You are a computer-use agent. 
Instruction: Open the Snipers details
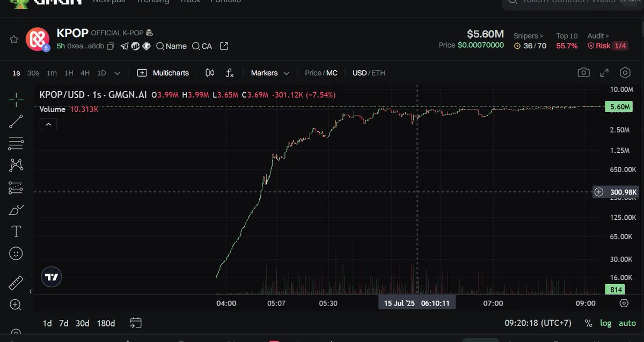click(x=528, y=36)
